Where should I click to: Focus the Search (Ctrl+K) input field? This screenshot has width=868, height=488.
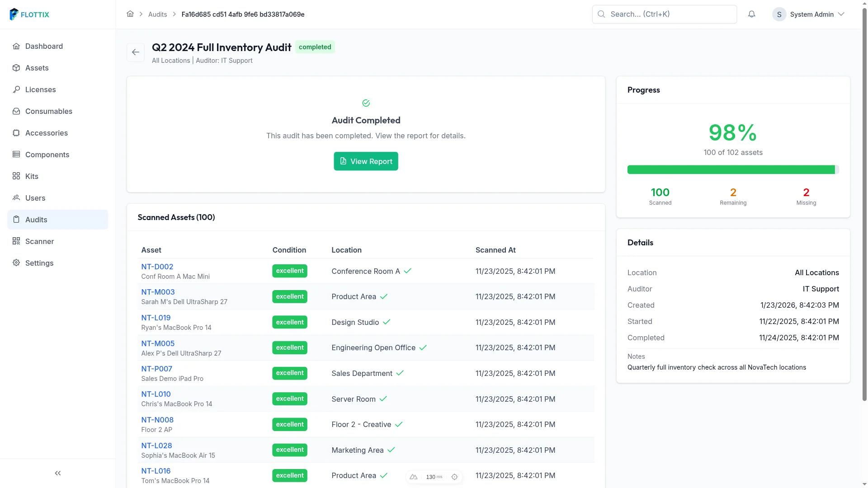coord(664,14)
